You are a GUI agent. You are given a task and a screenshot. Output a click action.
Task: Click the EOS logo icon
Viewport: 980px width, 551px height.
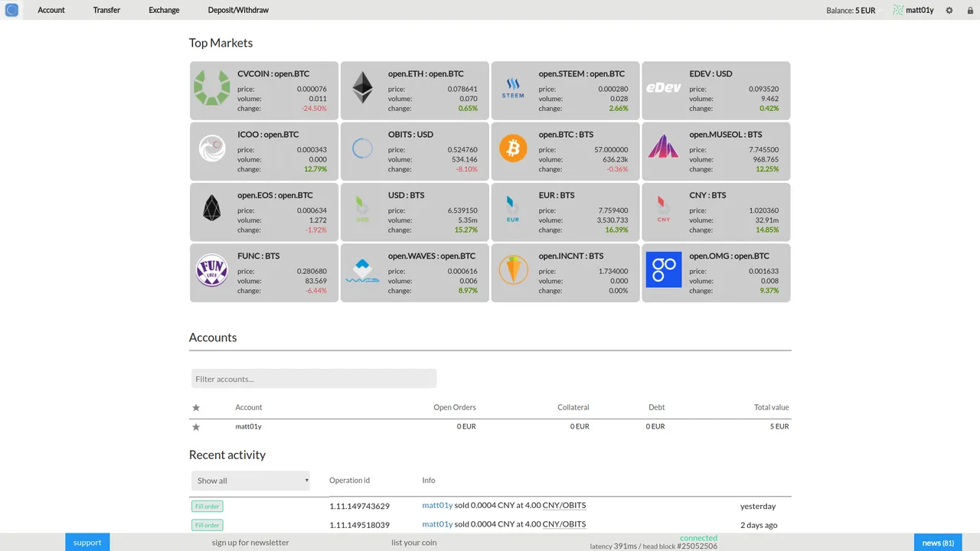tap(211, 208)
